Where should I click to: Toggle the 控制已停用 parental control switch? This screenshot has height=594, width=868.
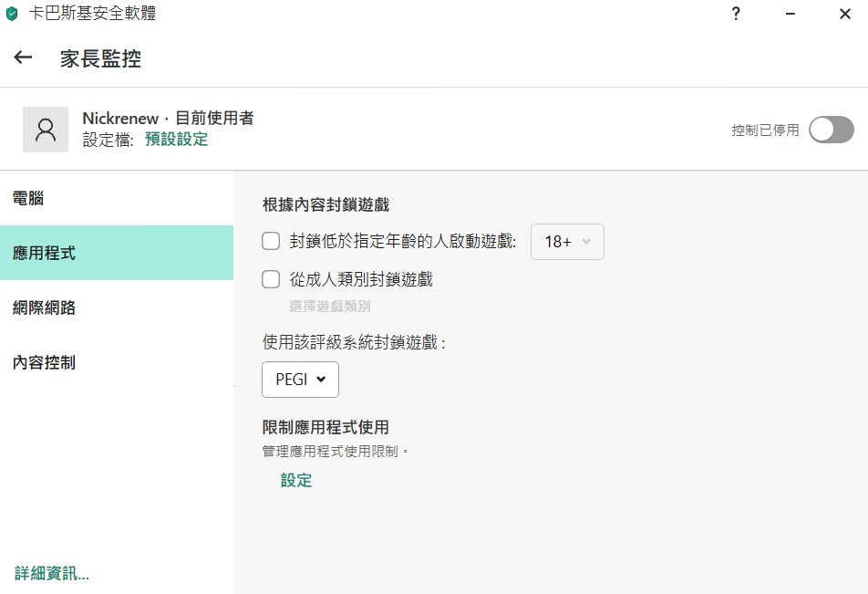pos(831,130)
